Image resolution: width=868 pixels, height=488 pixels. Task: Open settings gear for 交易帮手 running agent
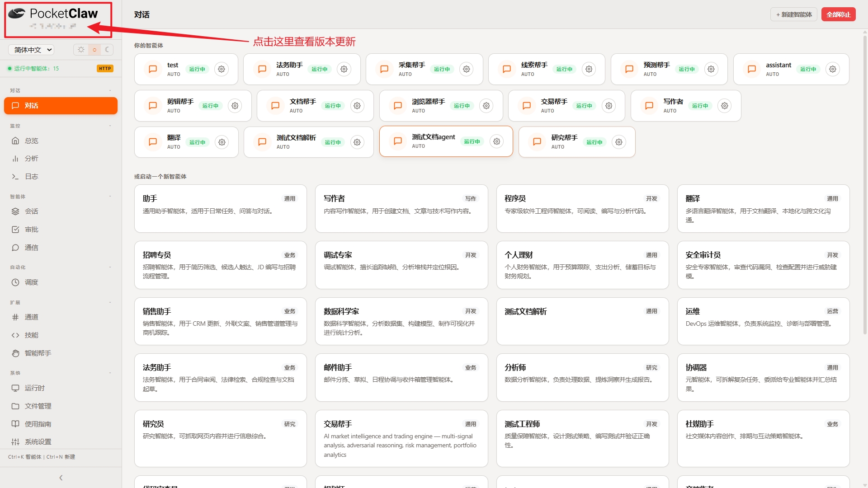(609, 106)
